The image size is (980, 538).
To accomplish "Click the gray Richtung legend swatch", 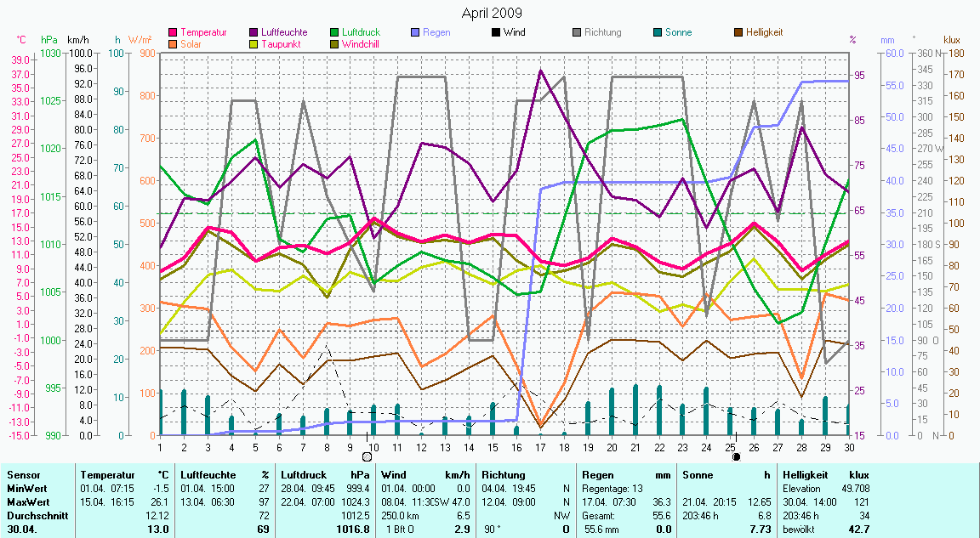I will click(576, 33).
